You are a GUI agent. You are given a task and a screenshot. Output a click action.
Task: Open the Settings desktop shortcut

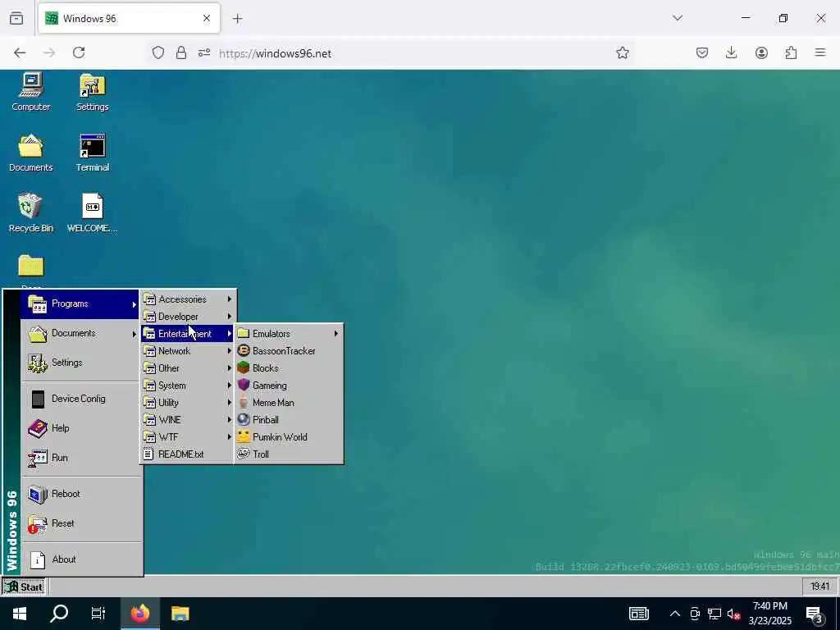tap(92, 92)
